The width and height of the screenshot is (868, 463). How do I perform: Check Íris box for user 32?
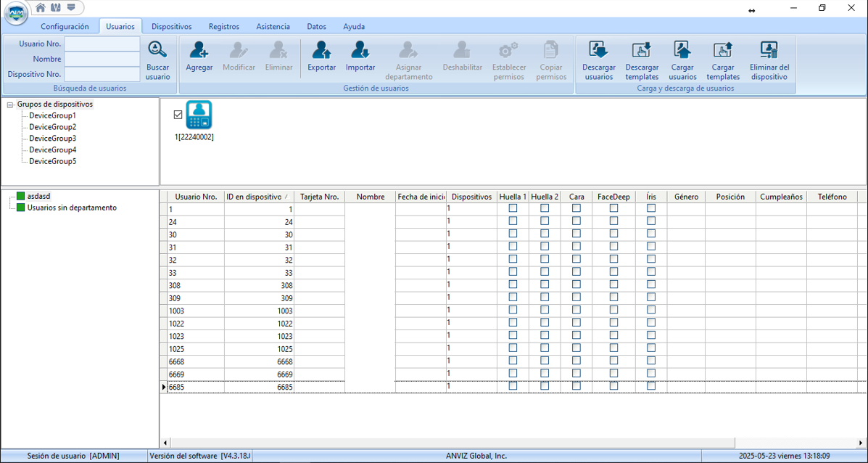click(651, 259)
